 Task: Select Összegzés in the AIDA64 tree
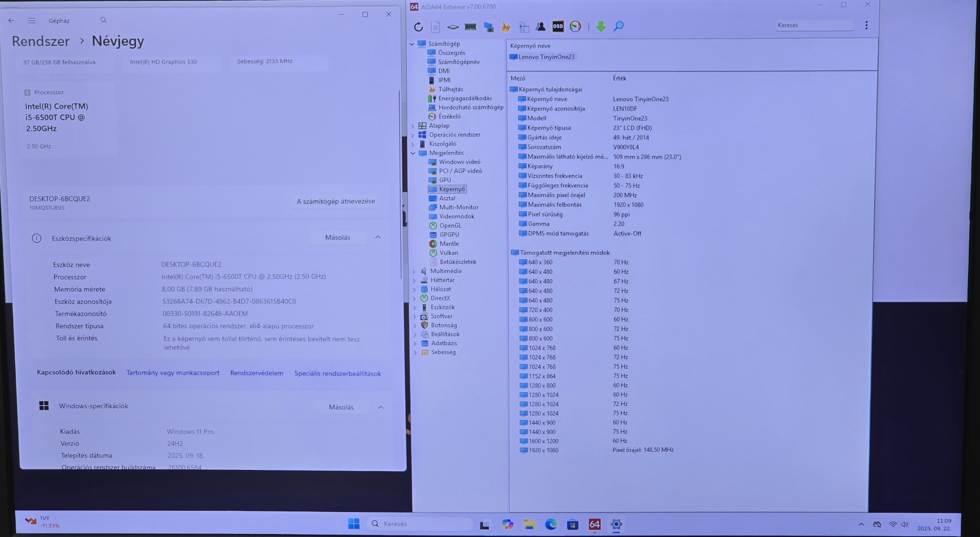pyautogui.click(x=451, y=53)
